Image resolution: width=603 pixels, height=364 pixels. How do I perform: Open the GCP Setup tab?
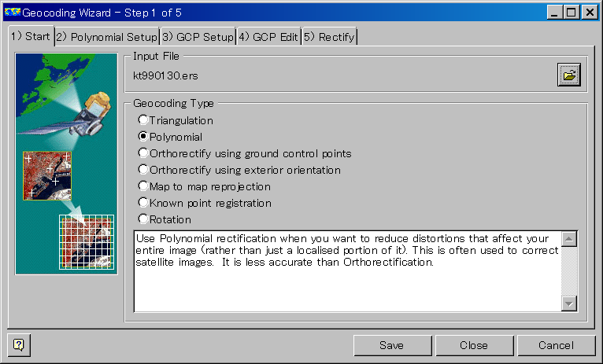click(x=198, y=37)
